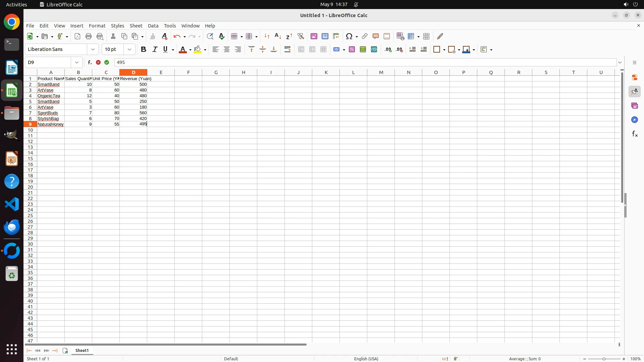Screen dimensions: 644x362
Task: Accept formula input with green checkmark
Action: 107,62
